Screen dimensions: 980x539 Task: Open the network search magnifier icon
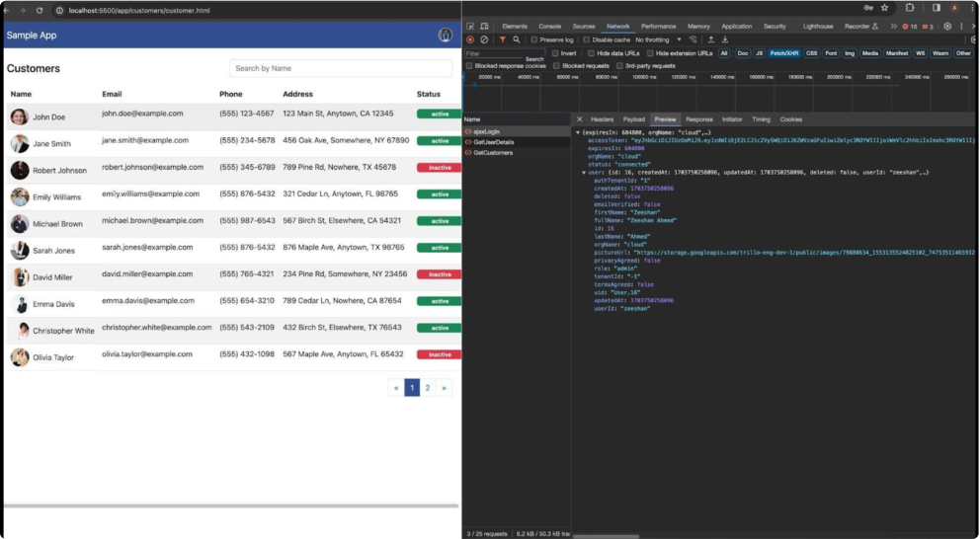point(517,39)
